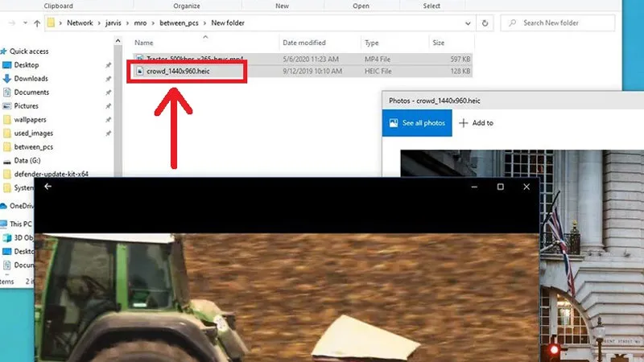Image resolution: width=644 pixels, height=362 pixels.
Task: Sort files by the Name column header
Action: pyautogui.click(x=144, y=43)
